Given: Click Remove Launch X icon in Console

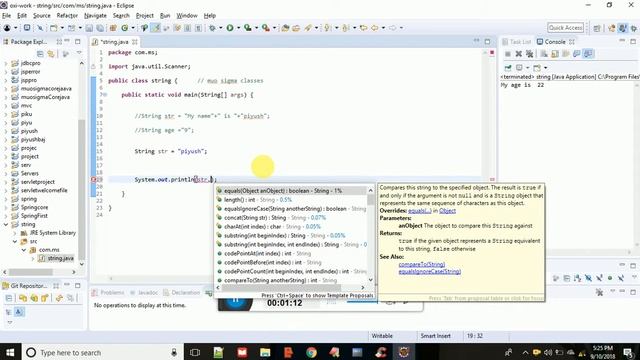Looking at the screenshot, I should [x=518, y=54].
